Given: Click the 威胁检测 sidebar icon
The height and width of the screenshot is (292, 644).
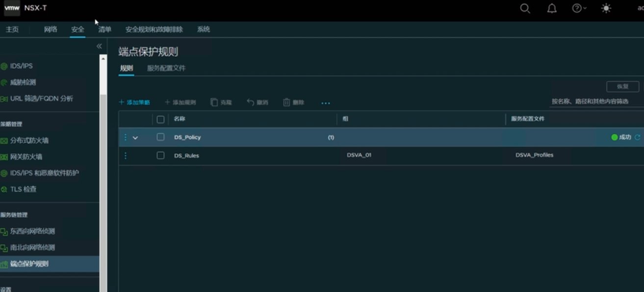Looking at the screenshot, I should coord(4,82).
